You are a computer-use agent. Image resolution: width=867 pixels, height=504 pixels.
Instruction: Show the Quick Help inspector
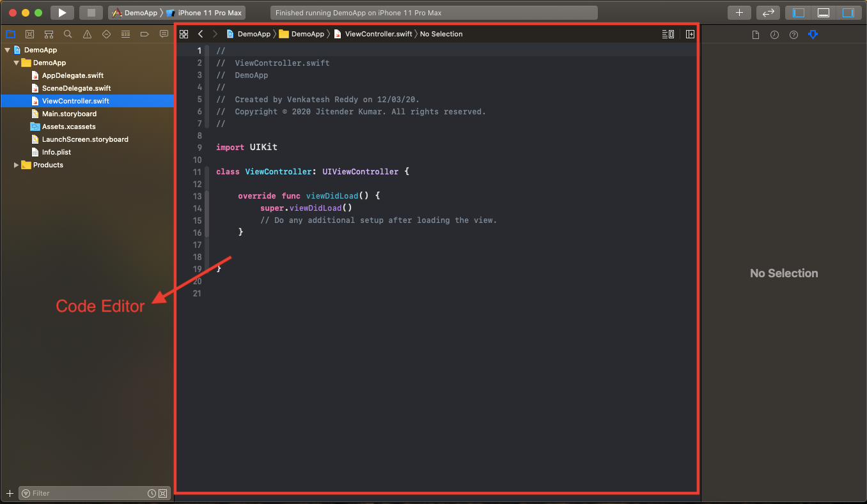pyautogui.click(x=793, y=34)
